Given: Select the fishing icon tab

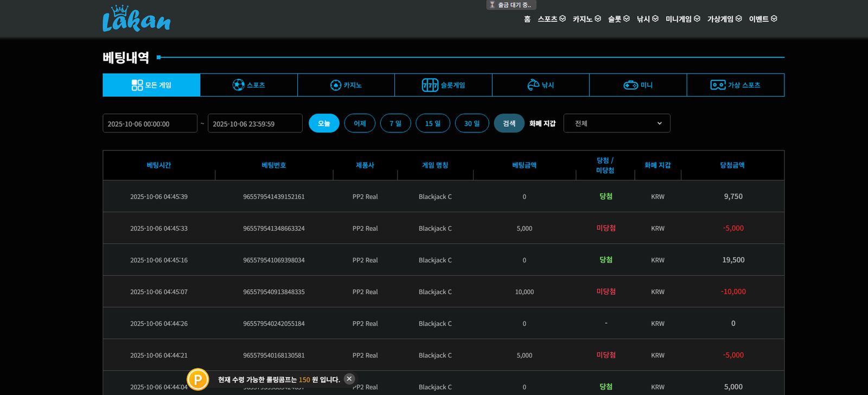Looking at the screenshot, I should click(533, 85).
